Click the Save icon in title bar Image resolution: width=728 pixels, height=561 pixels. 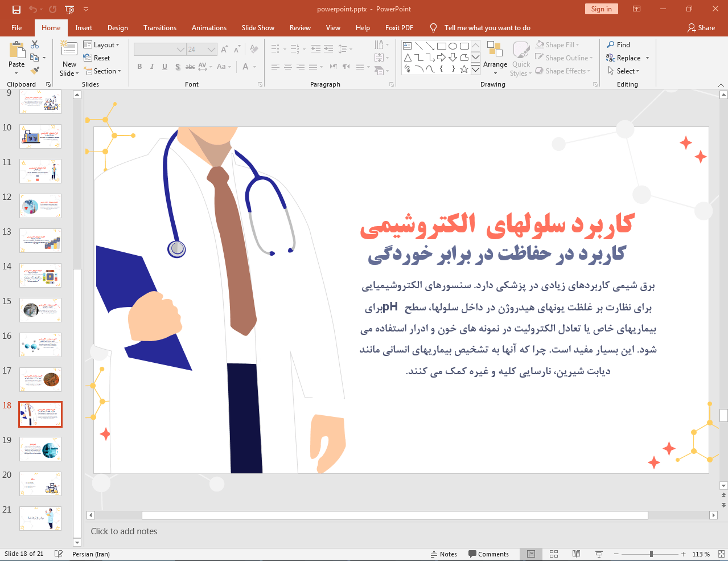coord(16,9)
